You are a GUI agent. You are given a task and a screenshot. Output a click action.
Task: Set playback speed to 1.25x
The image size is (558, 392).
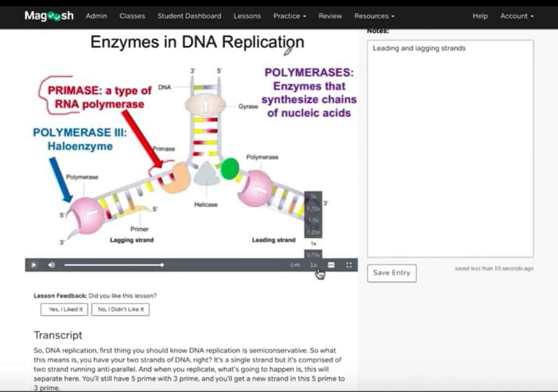(x=313, y=232)
